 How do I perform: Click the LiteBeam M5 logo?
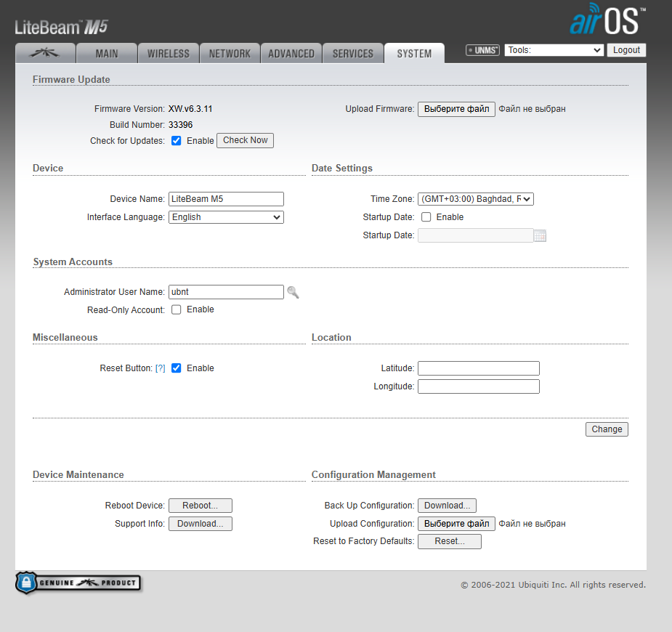(x=61, y=27)
